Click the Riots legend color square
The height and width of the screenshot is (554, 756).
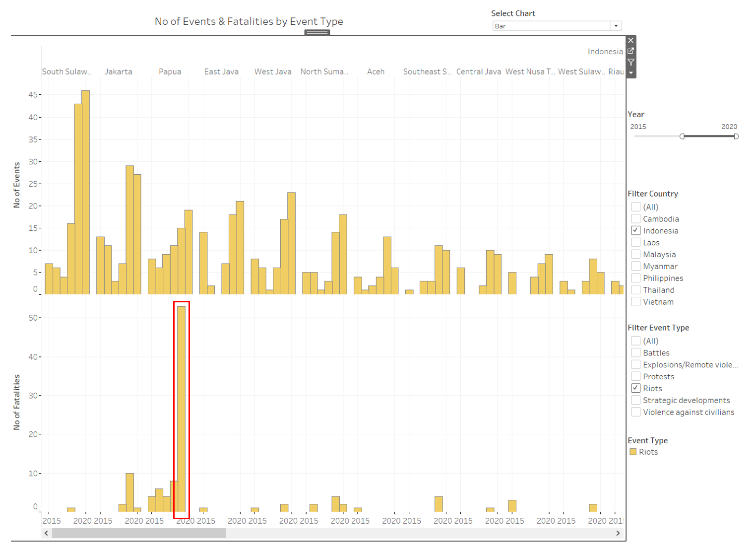[x=633, y=452]
